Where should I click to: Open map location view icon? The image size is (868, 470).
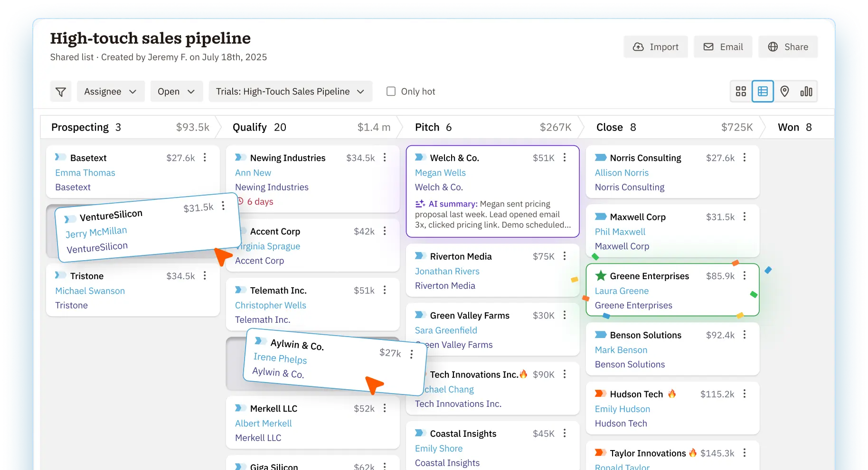784,92
